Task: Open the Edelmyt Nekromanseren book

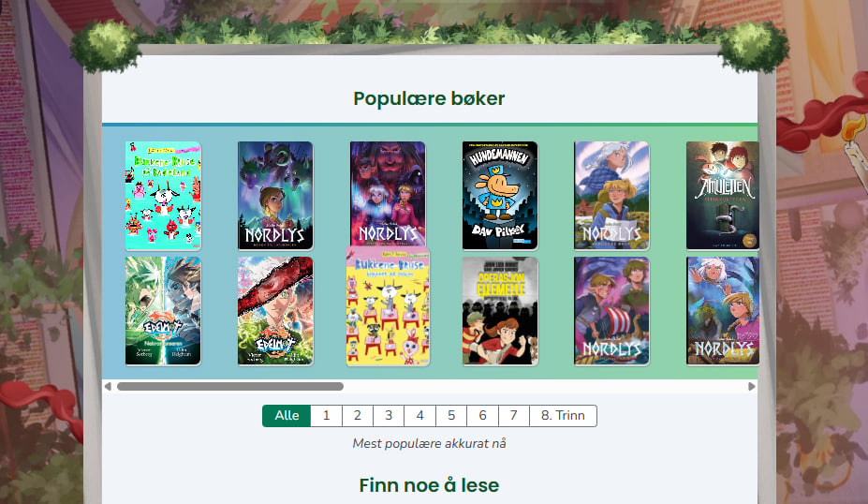Action: click(163, 311)
